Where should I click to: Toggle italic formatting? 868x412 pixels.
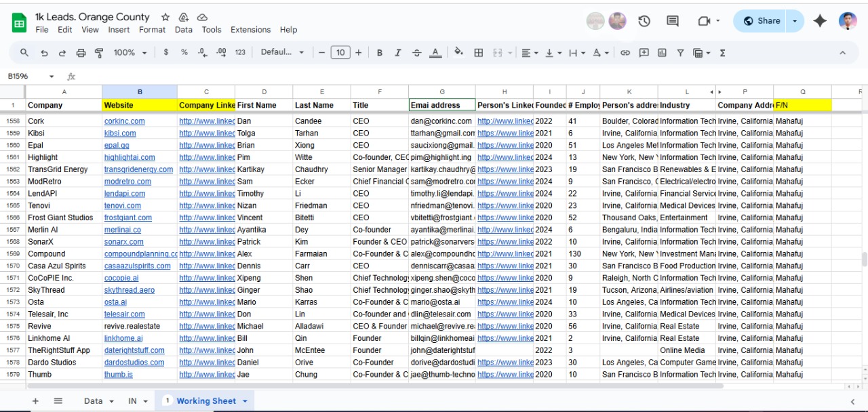[x=398, y=52]
